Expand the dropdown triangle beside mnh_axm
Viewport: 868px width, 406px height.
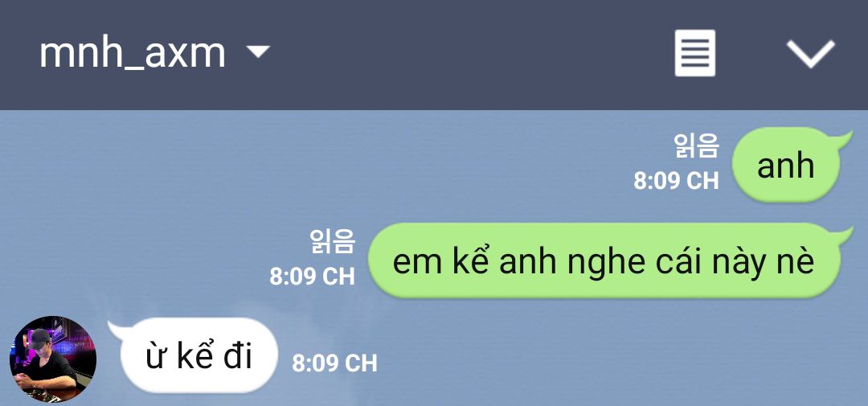pos(257,51)
